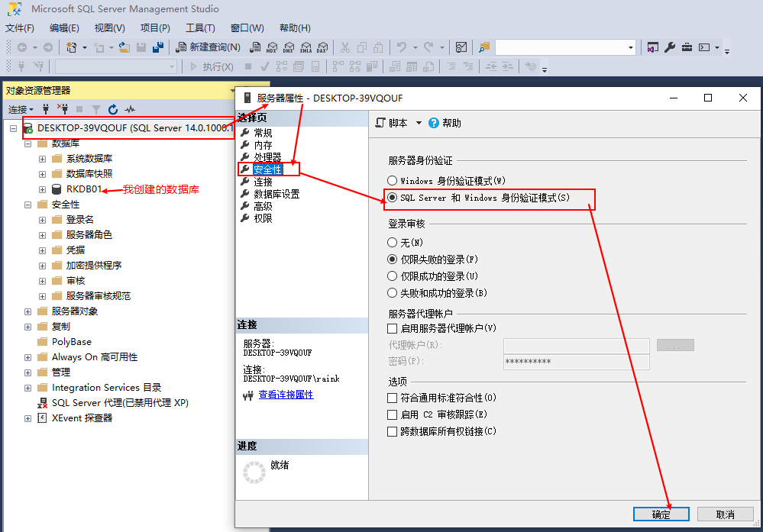Click the Save All floppy disks icon
Viewport: 763px width, 532px height.
tap(157, 47)
